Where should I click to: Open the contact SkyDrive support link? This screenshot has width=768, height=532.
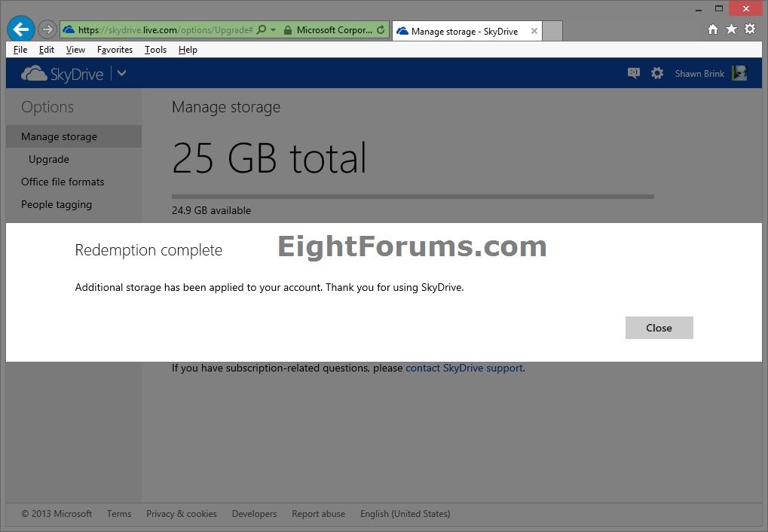point(464,368)
